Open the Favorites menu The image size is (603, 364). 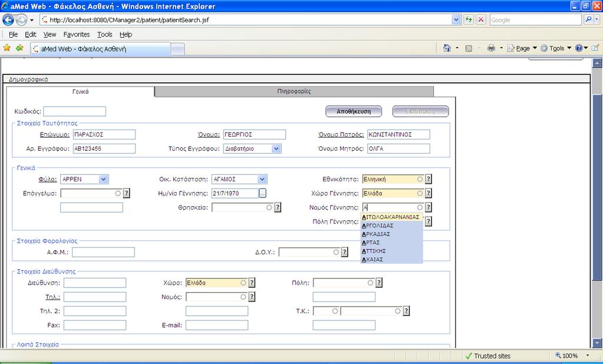pos(77,34)
